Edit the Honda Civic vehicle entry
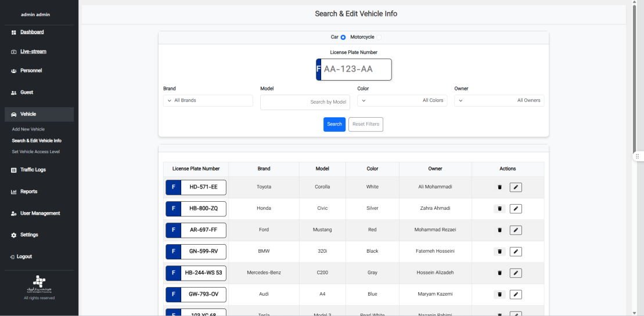This screenshot has width=644, height=316. tap(516, 209)
